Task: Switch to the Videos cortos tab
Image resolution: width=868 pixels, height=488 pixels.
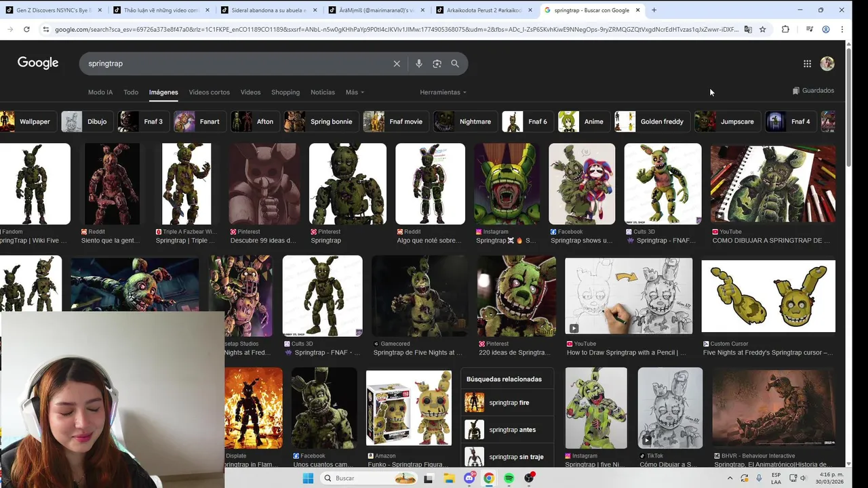Action: coord(209,92)
